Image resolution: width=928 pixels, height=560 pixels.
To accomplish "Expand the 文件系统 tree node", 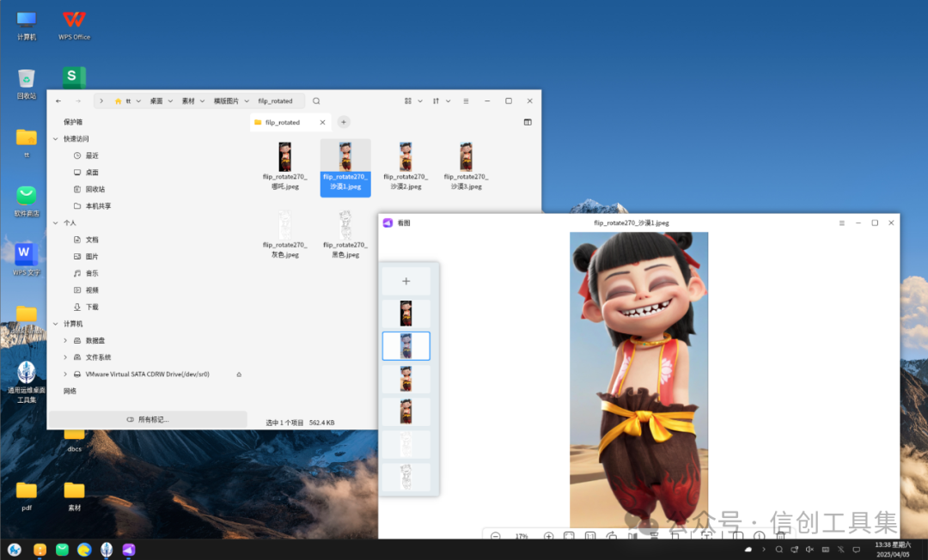I will click(65, 357).
